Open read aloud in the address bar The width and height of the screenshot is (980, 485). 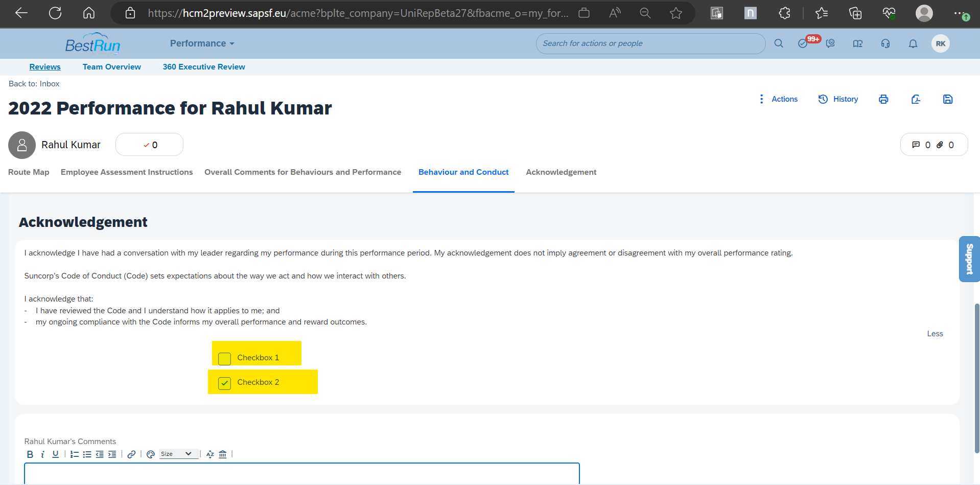point(615,13)
